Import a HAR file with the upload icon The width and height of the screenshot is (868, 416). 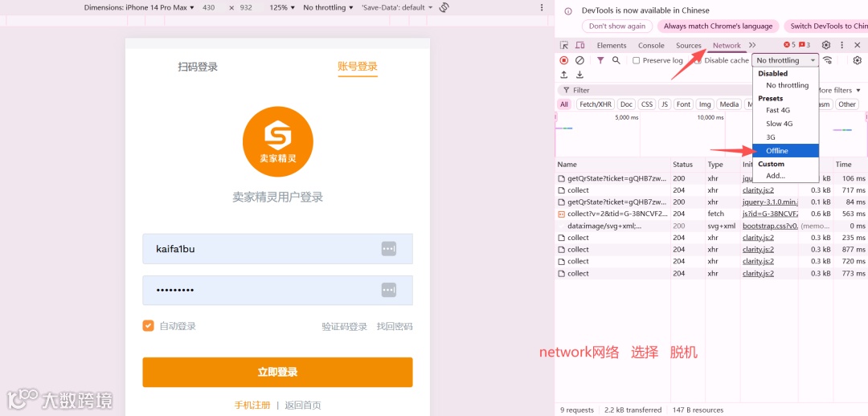click(x=564, y=75)
